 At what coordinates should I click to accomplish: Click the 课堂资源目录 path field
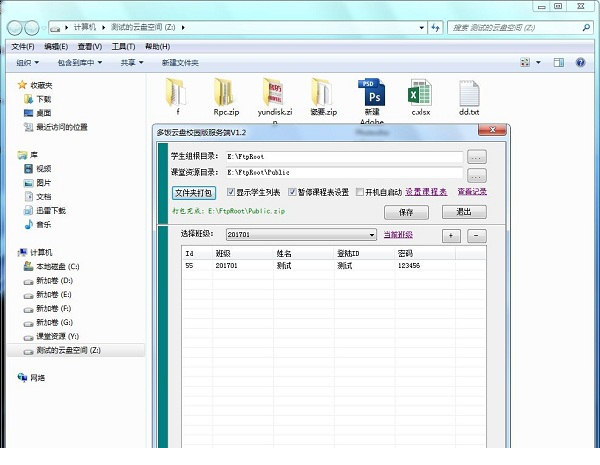344,173
